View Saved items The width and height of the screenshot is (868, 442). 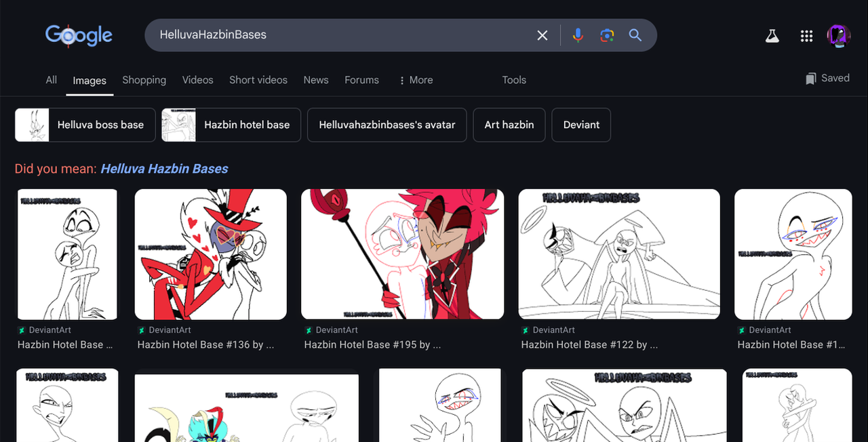coord(827,79)
